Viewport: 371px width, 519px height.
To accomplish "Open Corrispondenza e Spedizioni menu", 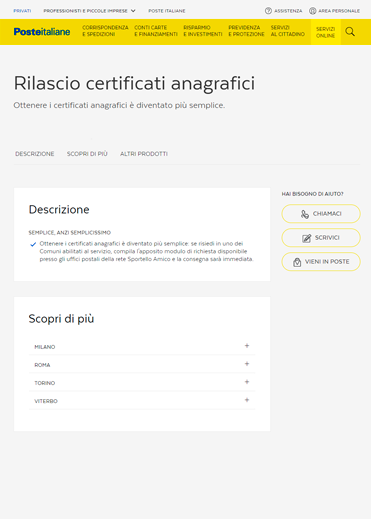I will tap(105, 31).
